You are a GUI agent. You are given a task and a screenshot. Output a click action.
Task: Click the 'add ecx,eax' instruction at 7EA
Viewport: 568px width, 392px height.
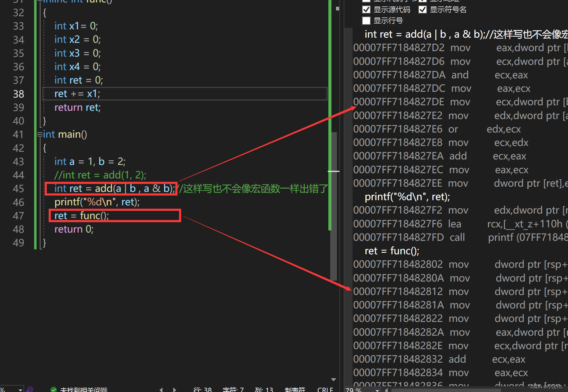pos(440,156)
